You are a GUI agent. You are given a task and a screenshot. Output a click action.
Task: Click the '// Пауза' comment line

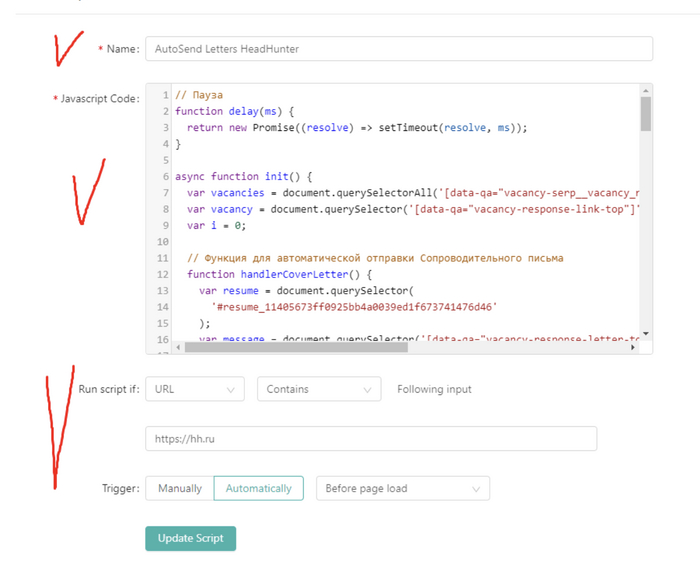click(199, 95)
